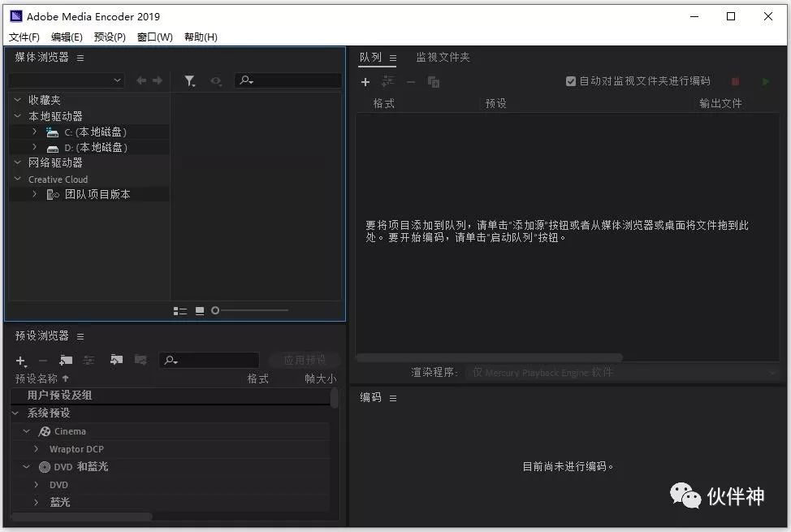
Task: Click the duplicate icon in queue
Action: click(x=434, y=82)
